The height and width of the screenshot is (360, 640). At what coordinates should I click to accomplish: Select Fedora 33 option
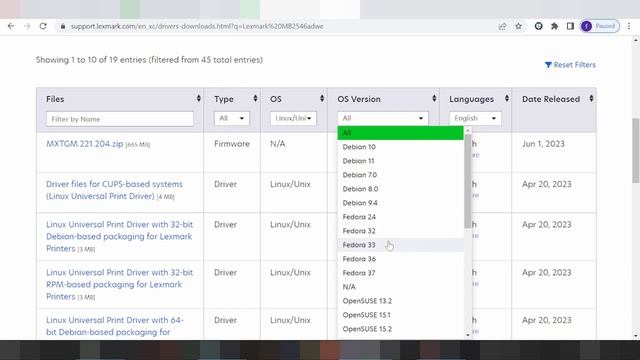[400, 245]
